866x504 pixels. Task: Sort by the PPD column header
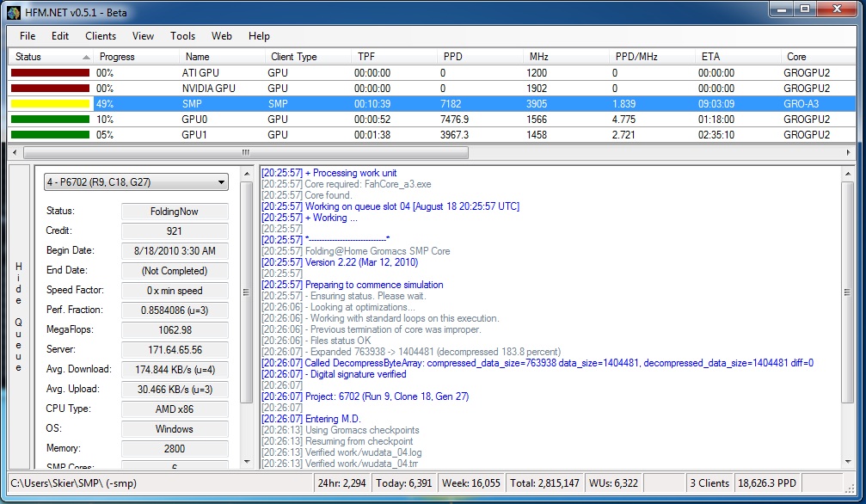453,57
